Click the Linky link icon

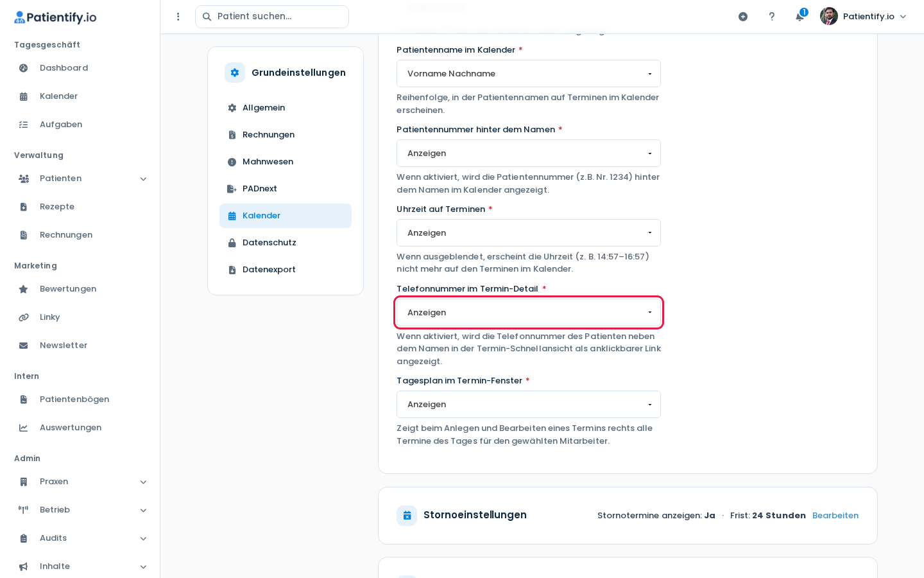(24, 317)
